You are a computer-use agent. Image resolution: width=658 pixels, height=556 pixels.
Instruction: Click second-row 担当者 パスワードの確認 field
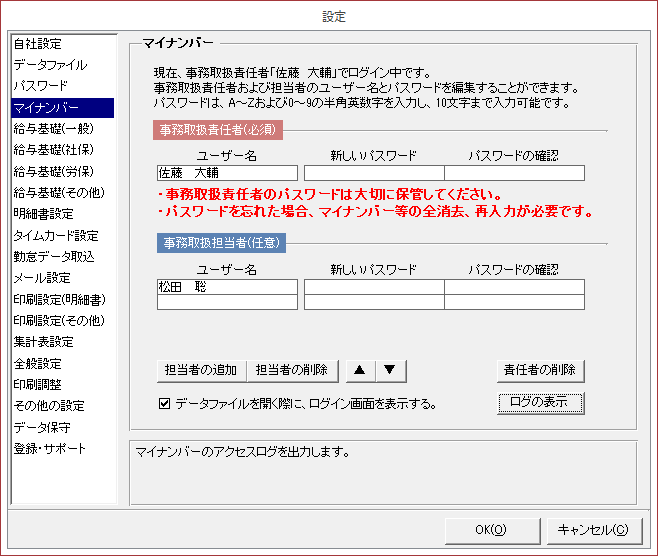point(514,302)
